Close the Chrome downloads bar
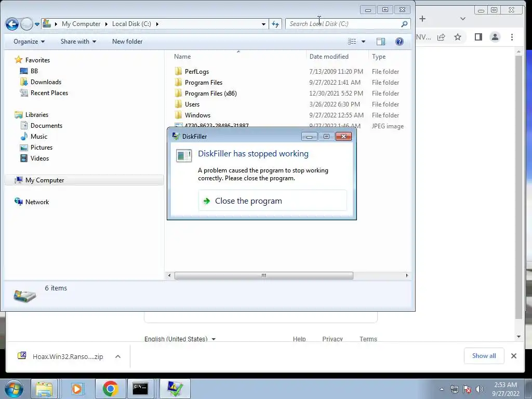 pos(514,356)
